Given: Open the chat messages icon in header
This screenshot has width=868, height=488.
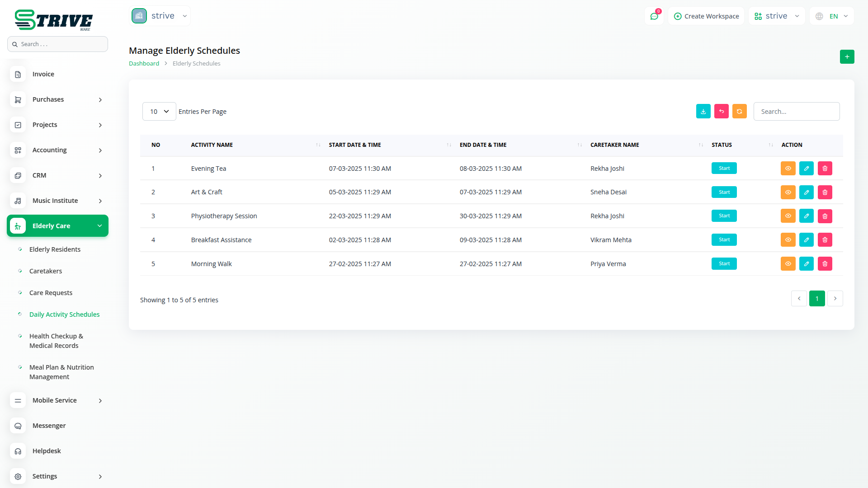Looking at the screenshot, I should click(654, 16).
